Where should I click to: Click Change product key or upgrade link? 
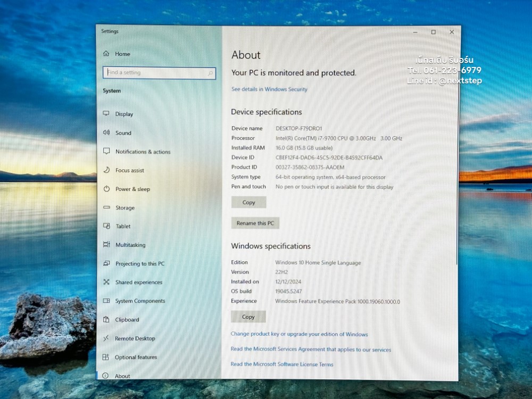pos(299,334)
